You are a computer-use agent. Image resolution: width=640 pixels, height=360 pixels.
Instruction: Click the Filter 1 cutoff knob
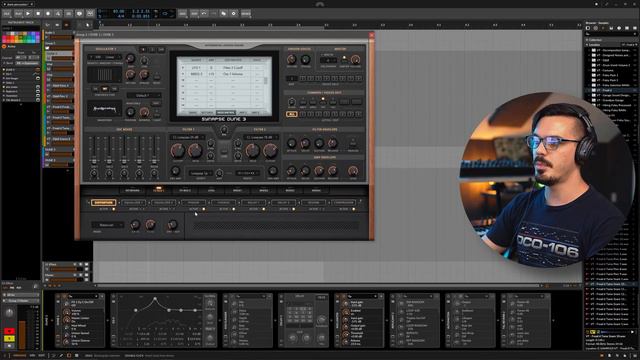pyautogui.click(x=178, y=151)
